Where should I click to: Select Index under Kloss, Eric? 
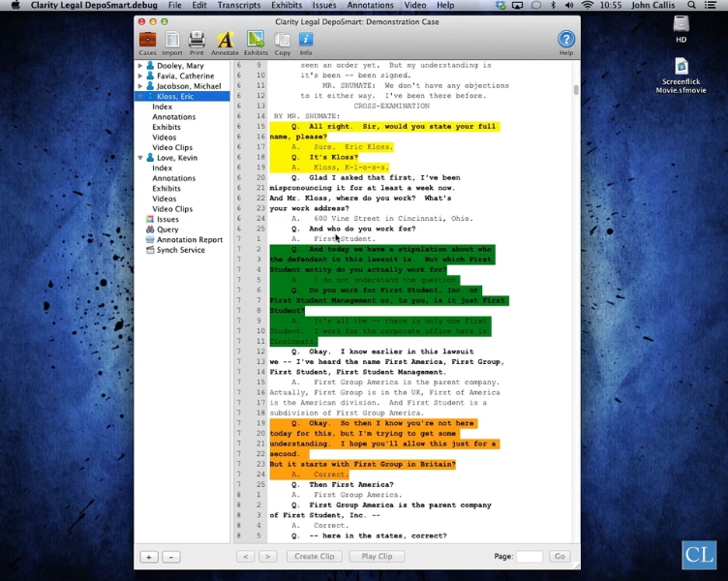coord(162,107)
